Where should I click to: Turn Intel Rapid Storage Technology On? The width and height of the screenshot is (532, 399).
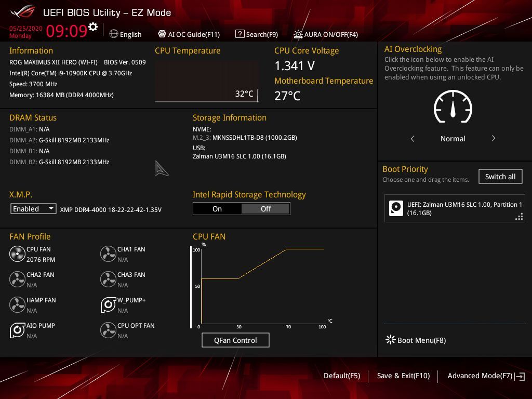[x=217, y=209]
